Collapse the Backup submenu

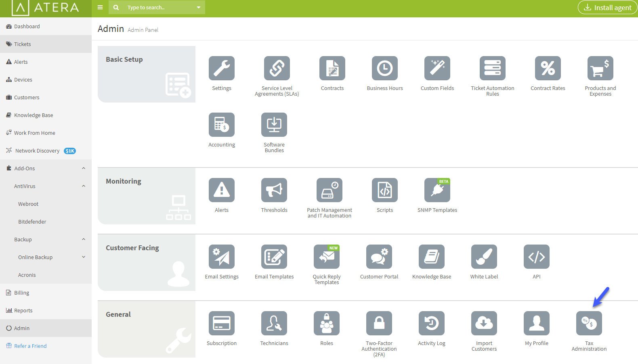pos(84,239)
